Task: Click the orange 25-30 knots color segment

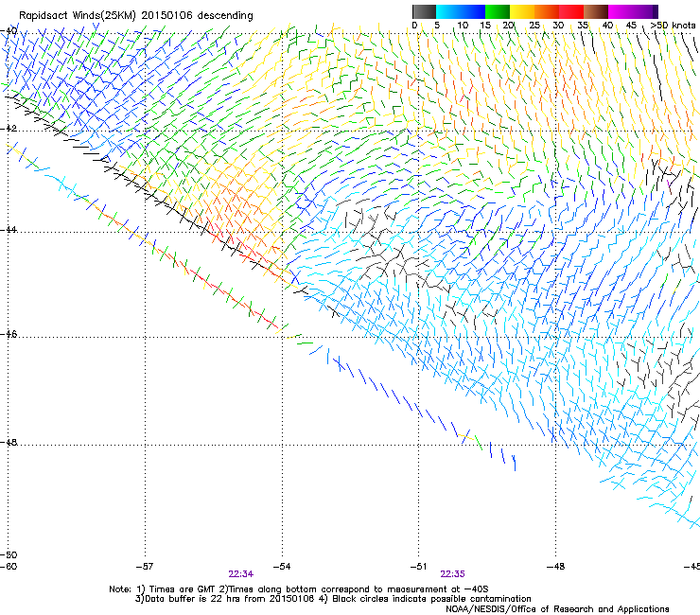Action: pyautogui.click(x=547, y=11)
